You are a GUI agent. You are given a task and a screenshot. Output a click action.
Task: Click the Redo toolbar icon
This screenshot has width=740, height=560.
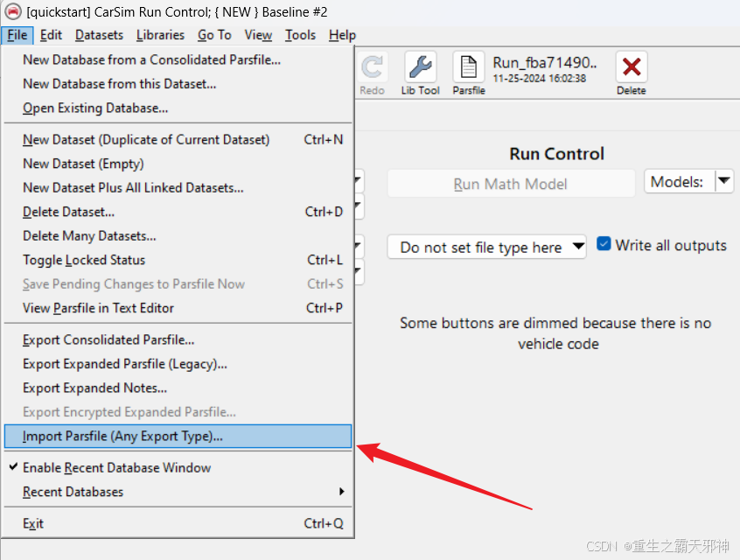click(373, 67)
